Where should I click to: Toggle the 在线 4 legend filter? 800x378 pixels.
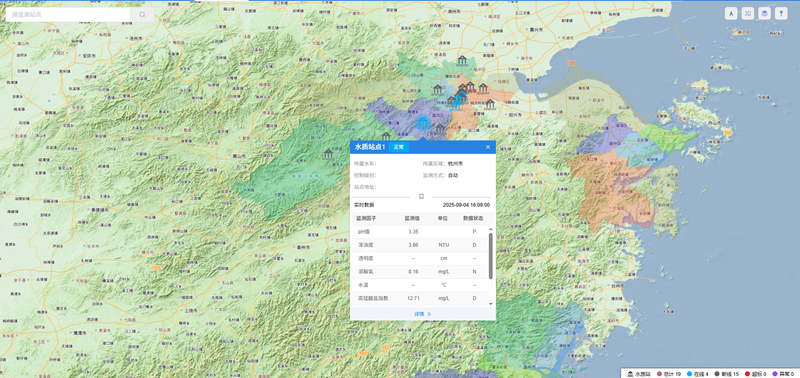pos(697,374)
